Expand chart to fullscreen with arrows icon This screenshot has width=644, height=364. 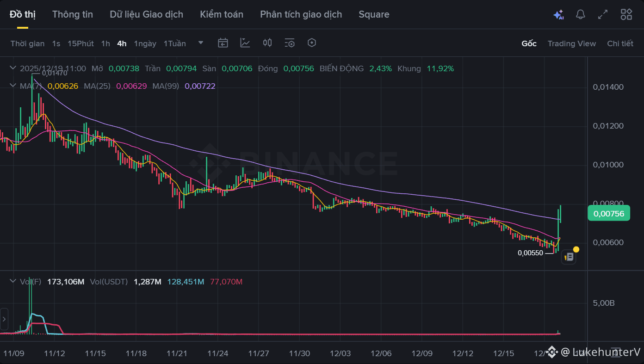click(603, 14)
